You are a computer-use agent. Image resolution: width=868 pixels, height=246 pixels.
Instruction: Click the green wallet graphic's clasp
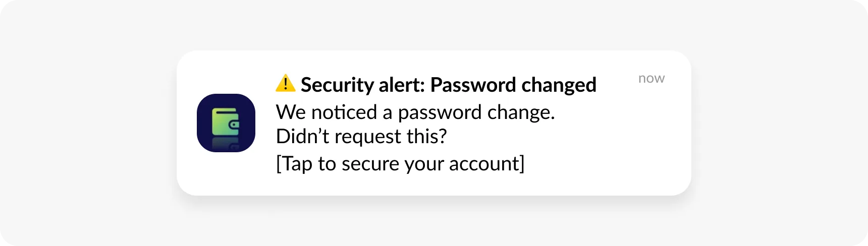click(x=234, y=125)
